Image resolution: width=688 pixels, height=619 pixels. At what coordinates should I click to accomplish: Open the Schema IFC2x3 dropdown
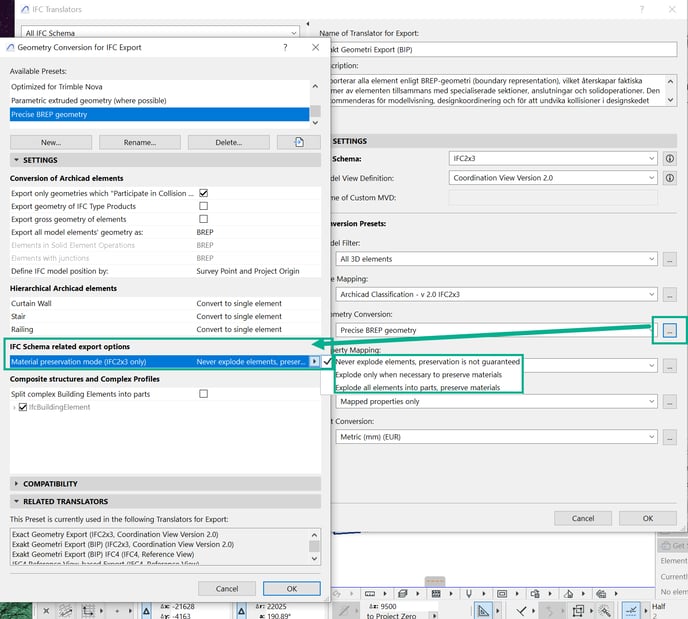pyautogui.click(x=553, y=158)
